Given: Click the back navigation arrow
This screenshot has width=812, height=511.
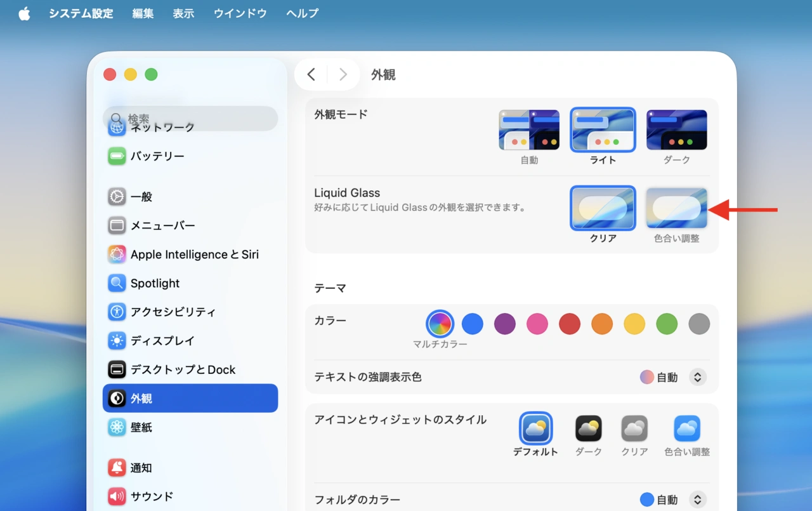Looking at the screenshot, I should [x=311, y=74].
